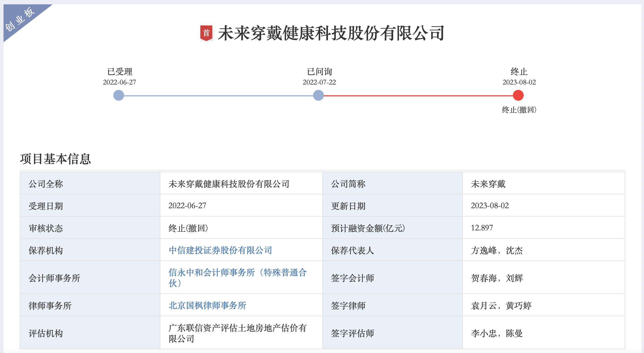This screenshot has width=644, height=353.
Task: Click the 保荐代表人 names cell
Action: 497,250
